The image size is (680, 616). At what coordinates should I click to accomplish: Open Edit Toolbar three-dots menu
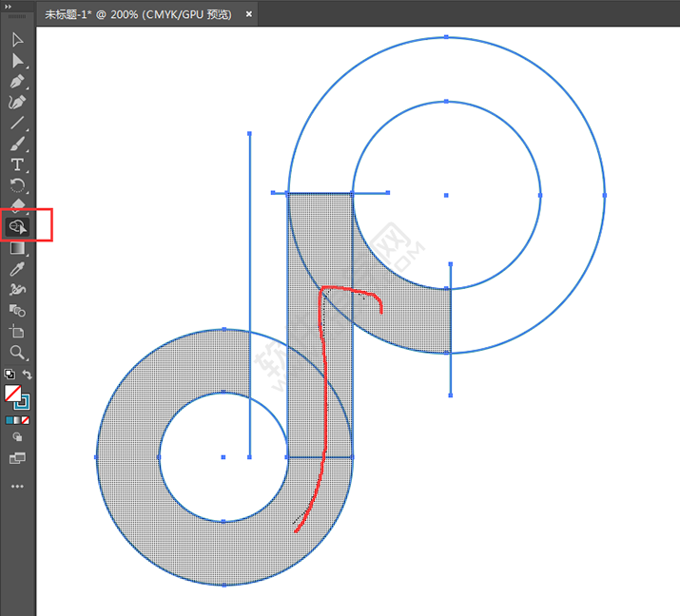17,487
